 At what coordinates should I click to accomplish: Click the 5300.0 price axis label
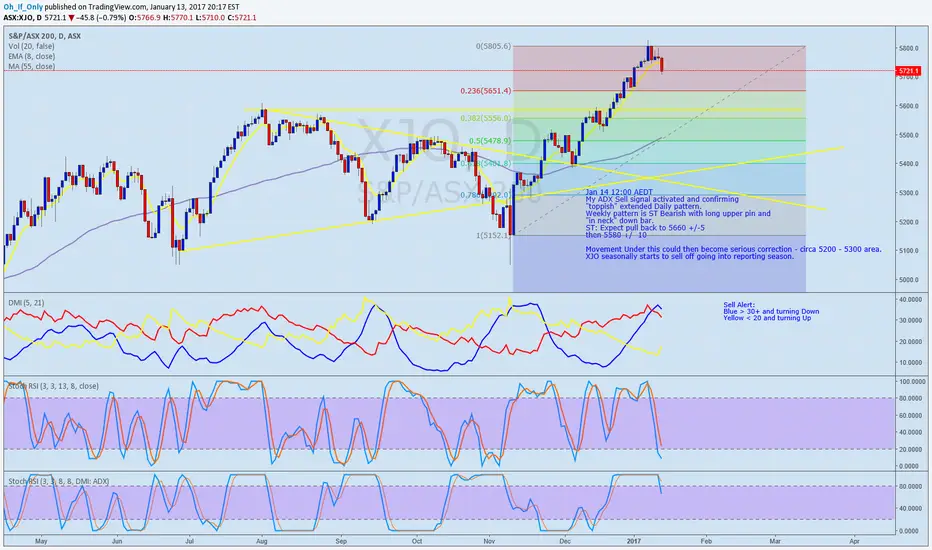coord(909,193)
